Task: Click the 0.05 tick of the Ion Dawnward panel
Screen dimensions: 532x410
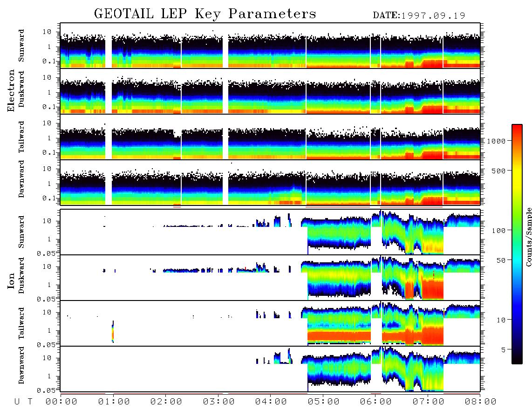Action: 46,390
